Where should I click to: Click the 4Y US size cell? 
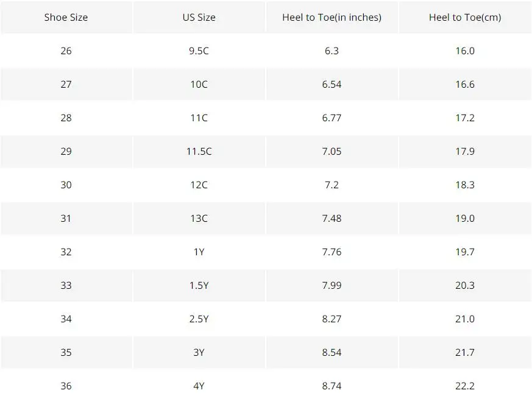click(199, 386)
